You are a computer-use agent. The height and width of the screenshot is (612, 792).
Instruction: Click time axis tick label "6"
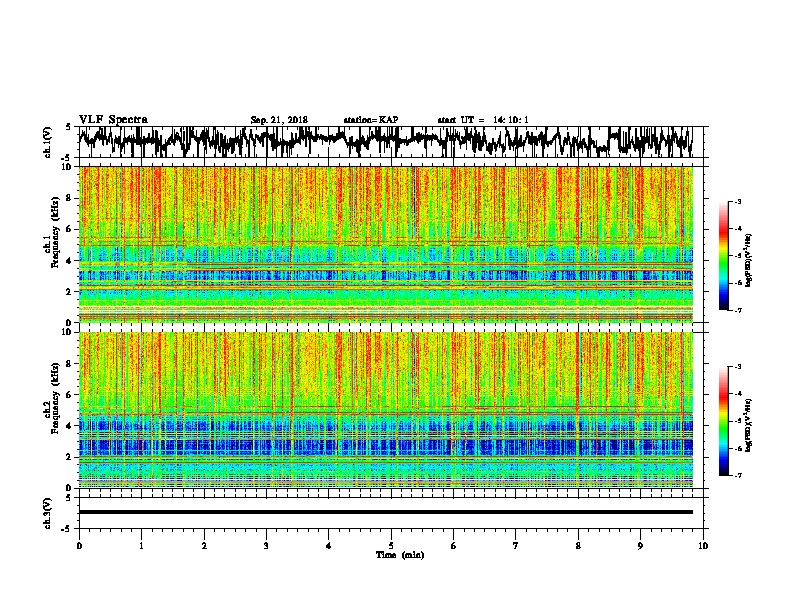point(454,545)
